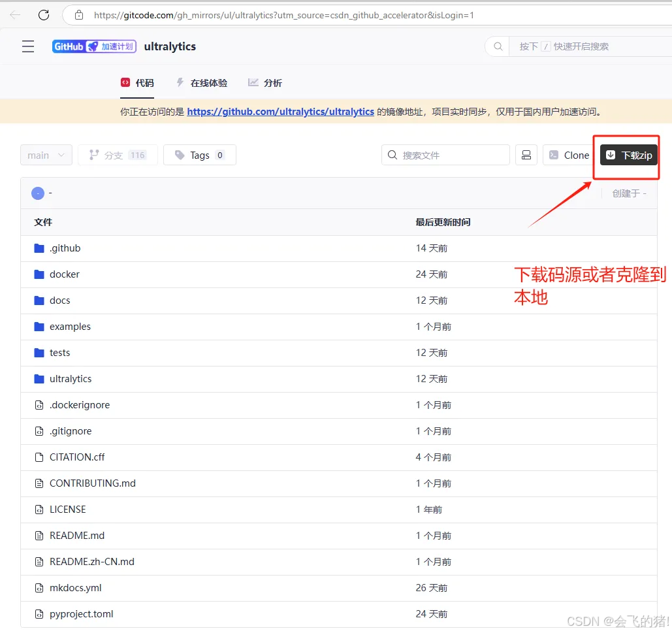This screenshot has width=672, height=633.
Task: Click the file icon beside LICENSE
Action: point(39,510)
